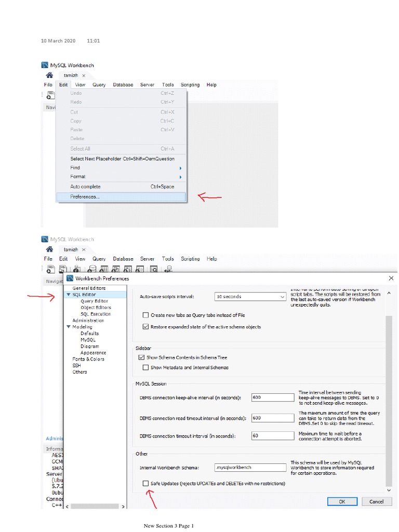The image size is (399, 532).
Task: Choose Auto complete from the Edit menu
Action: pos(121,187)
